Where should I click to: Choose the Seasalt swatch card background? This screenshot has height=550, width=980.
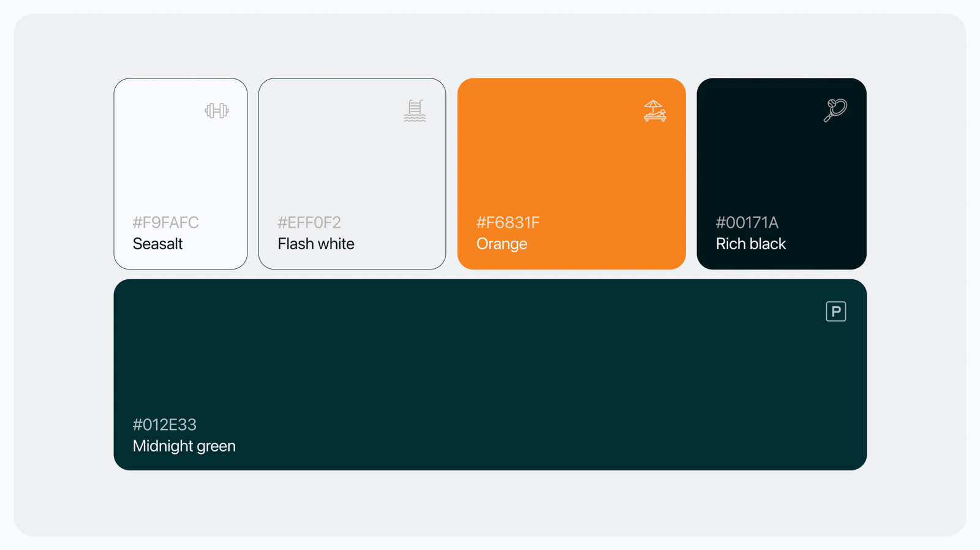pos(180,165)
